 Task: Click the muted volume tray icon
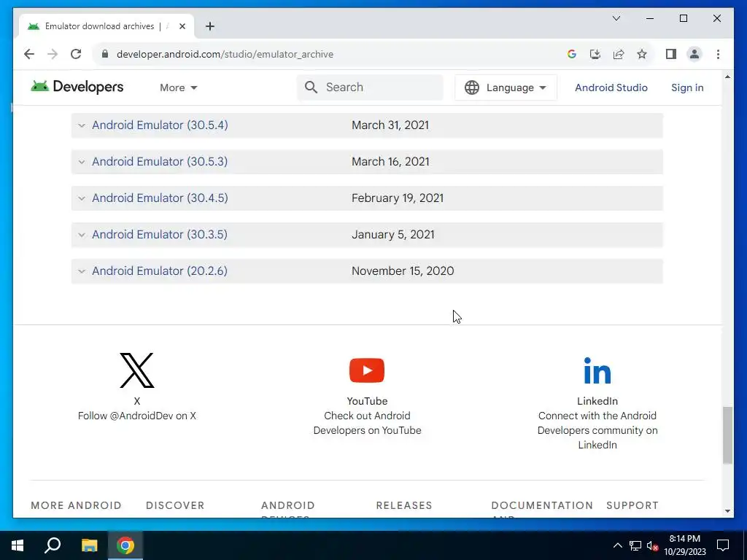tap(652, 545)
